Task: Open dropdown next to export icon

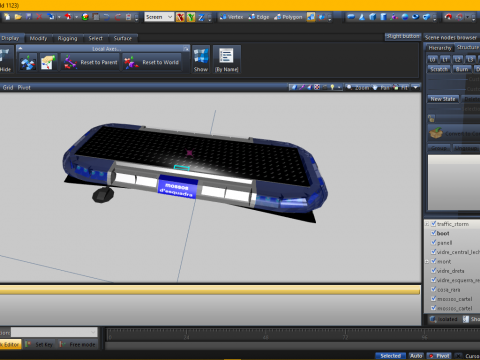Action: pyautogui.click(x=76, y=17)
